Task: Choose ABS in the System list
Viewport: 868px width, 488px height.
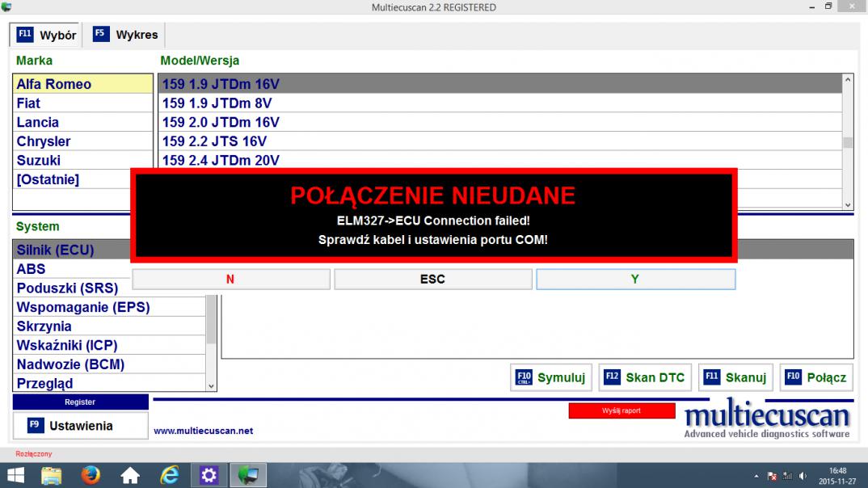Action: click(72, 270)
